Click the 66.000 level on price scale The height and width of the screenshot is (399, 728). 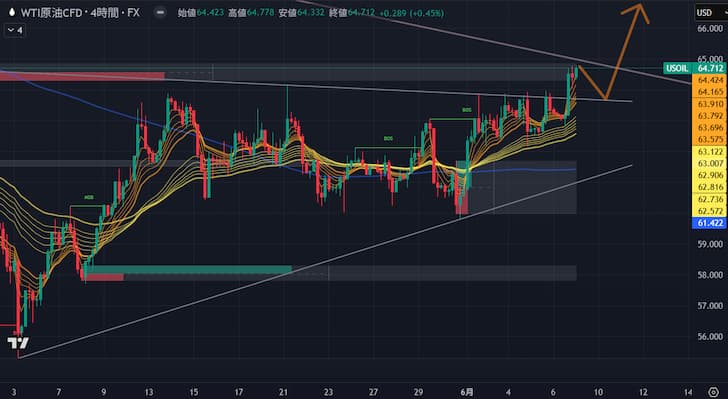(710, 29)
